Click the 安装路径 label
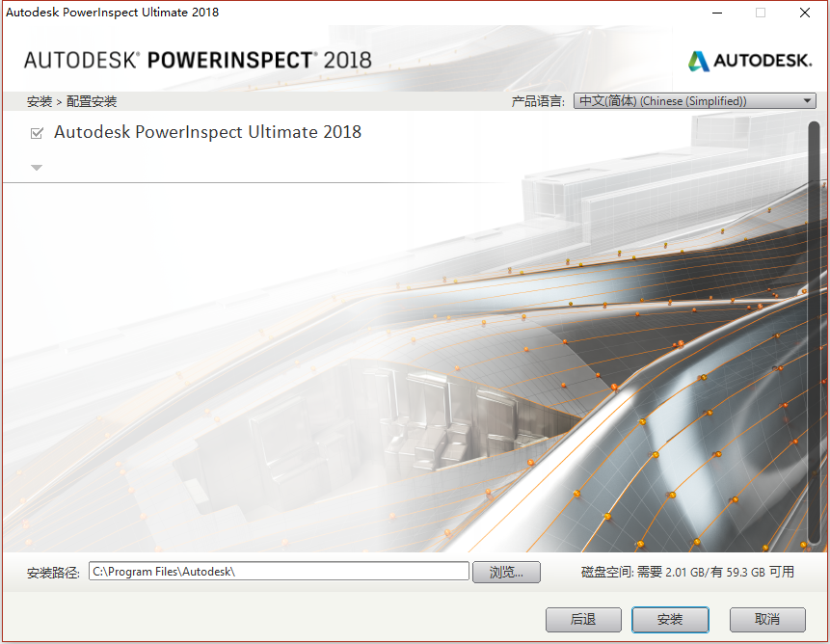 [x=53, y=573]
